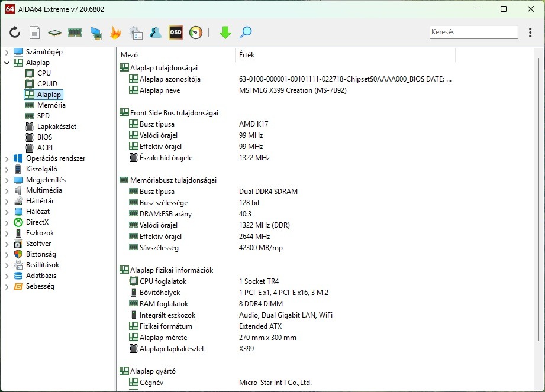Viewport: 545px width, 392px height.
Task: Select the Alaplap neve row
Action: [291, 90]
